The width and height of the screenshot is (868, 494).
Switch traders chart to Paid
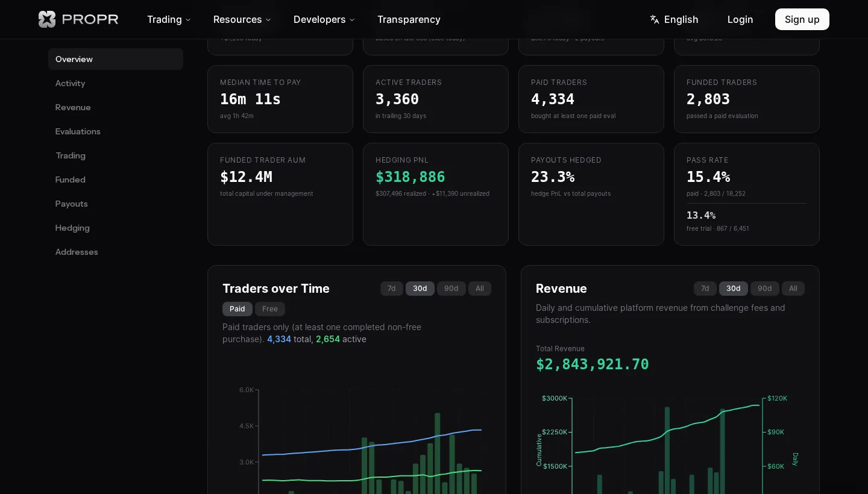237,309
